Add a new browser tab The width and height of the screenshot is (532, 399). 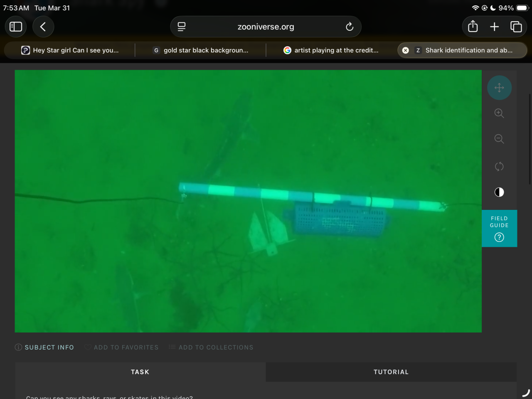[494, 27]
